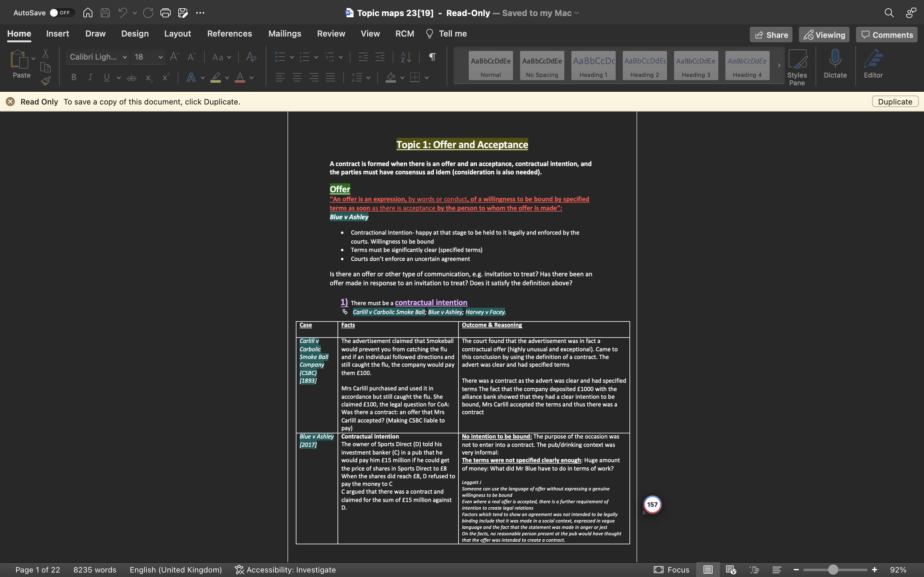Apply the Heading 1 style
This screenshot has height=577, width=924.
tap(593, 65)
